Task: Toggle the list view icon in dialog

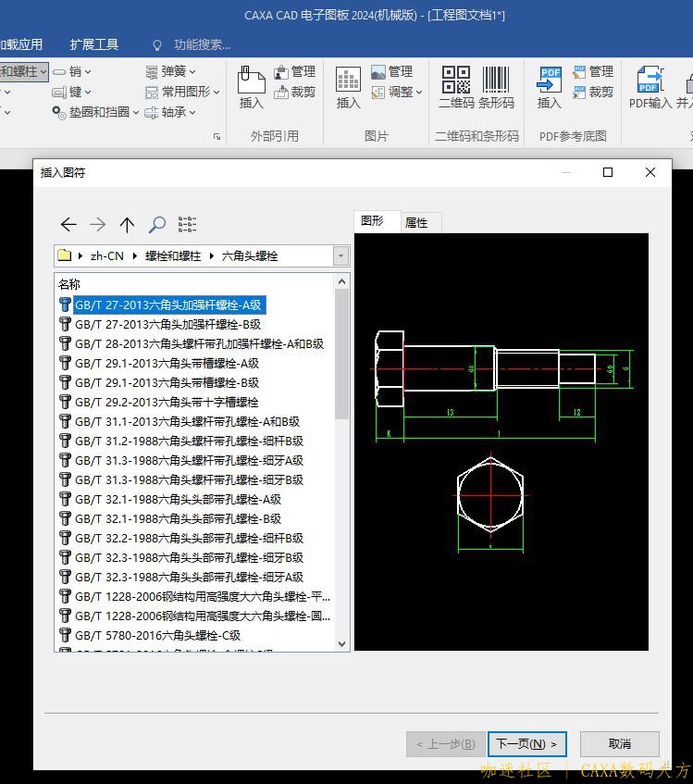Action: 187,224
